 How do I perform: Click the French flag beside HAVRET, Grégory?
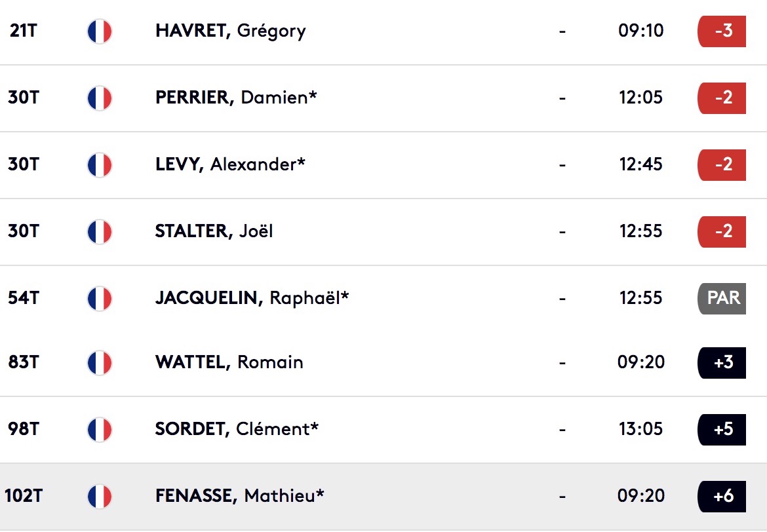click(x=100, y=31)
